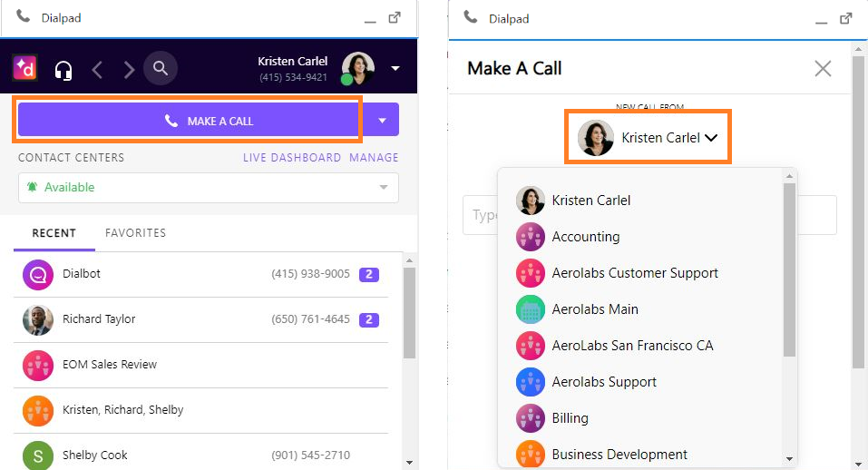Click the unread badge next to Richard Taylor
The height and width of the screenshot is (470, 868).
pyautogui.click(x=369, y=319)
